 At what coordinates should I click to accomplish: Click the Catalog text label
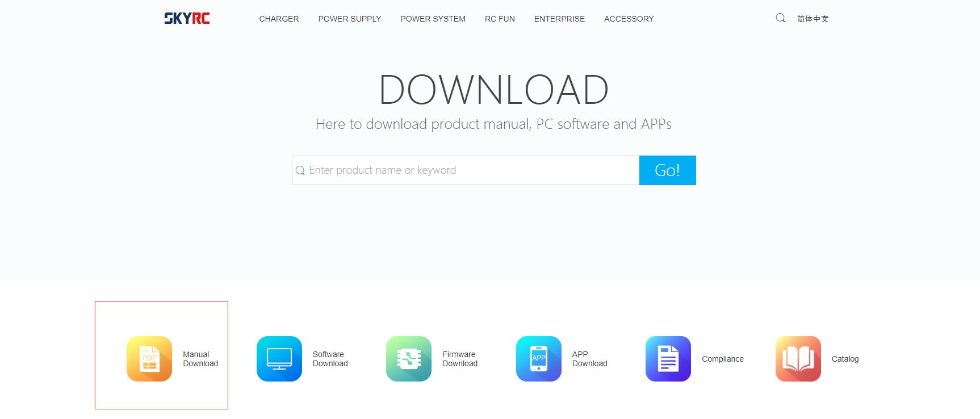[845, 359]
